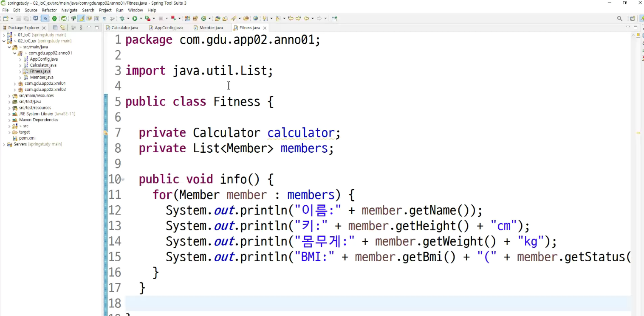Run the program with green play icon
644x316 pixels.
(x=135, y=18)
